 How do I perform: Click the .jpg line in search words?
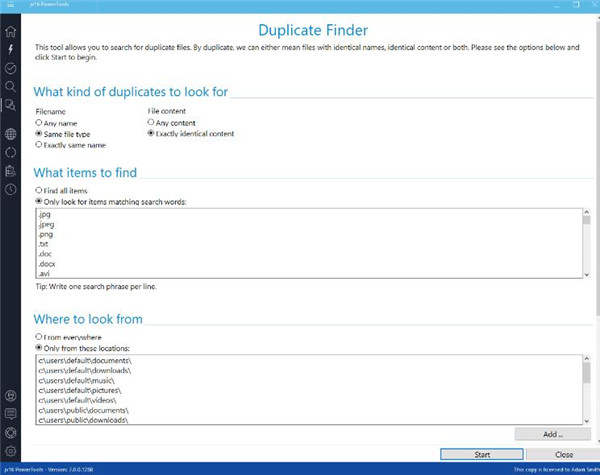click(x=44, y=214)
